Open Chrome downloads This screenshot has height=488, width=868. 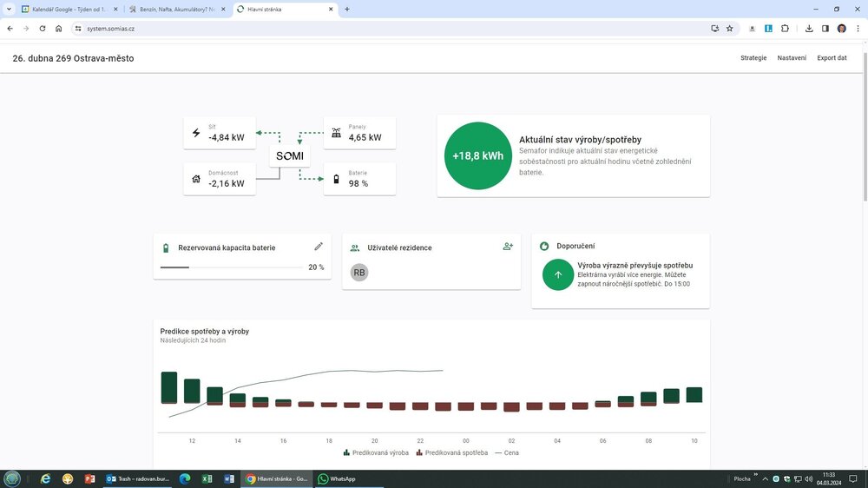[x=809, y=29]
